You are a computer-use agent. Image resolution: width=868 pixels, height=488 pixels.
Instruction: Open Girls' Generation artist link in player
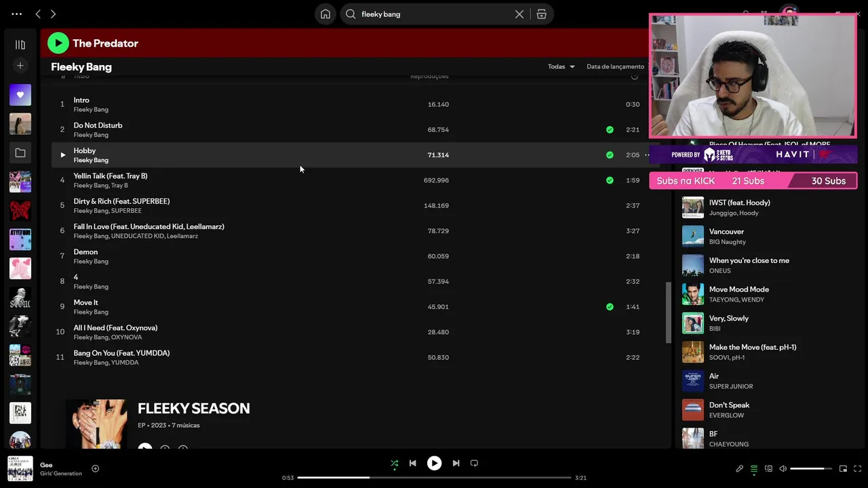[x=61, y=474]
